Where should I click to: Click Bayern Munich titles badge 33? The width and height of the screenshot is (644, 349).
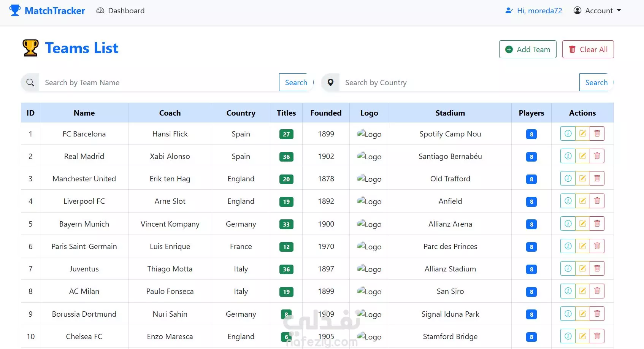coord(286,224)
